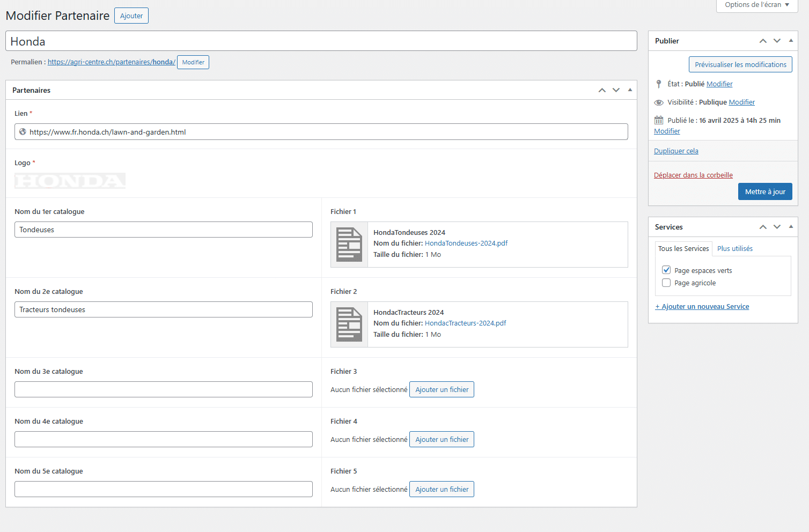Click Modifier button next to permalink
The image size is (809, 532).
coord(193,62)
